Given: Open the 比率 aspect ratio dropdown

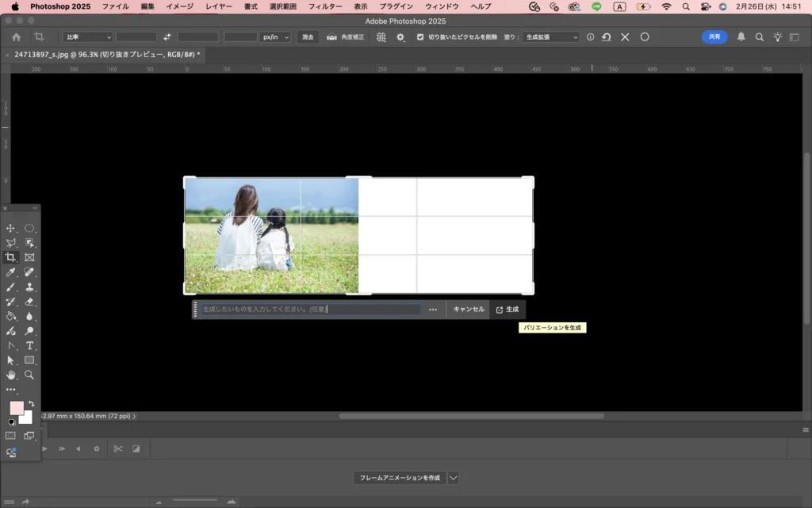Looking at the screenshot, I should coord(87,37).
